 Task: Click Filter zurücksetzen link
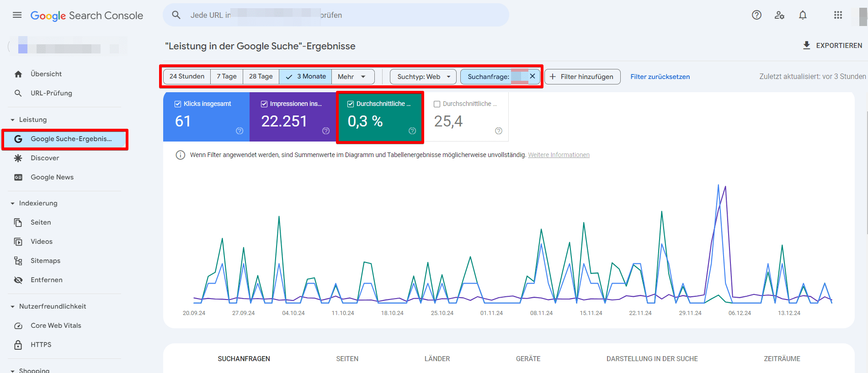(660, 77)
